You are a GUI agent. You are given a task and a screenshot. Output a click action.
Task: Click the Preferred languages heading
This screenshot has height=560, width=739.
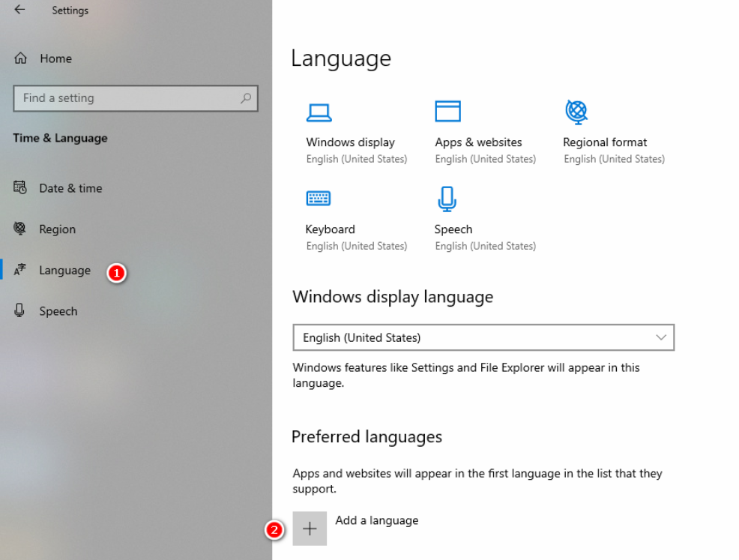pyautogui.click(x=367, y=437)
